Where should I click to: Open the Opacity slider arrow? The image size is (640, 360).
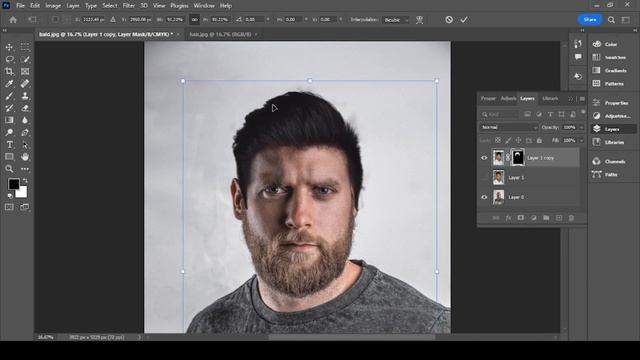pyautogui.click(x=582, y=127)
